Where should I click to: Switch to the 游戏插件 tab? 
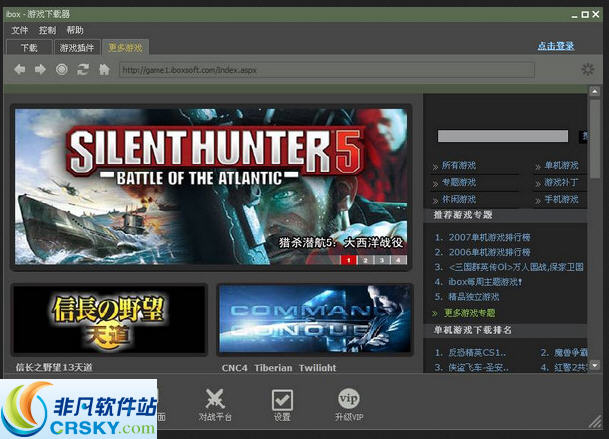pyautogui.click(x=77, y=48)
